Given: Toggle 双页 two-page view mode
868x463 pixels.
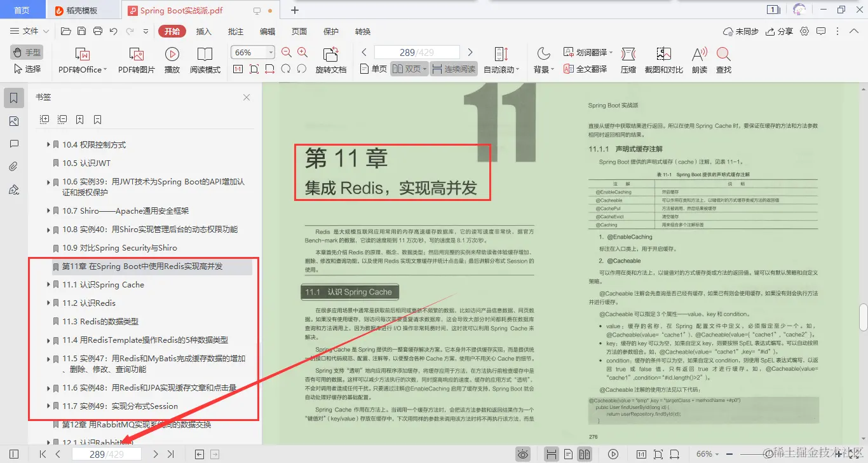Looking at the screenshot, I should 408,69.
